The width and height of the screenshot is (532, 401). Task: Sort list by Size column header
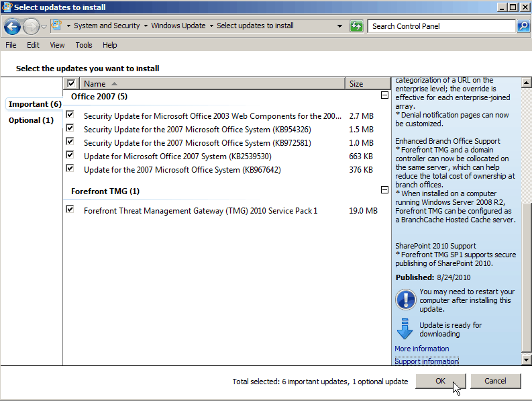(368, 83)
